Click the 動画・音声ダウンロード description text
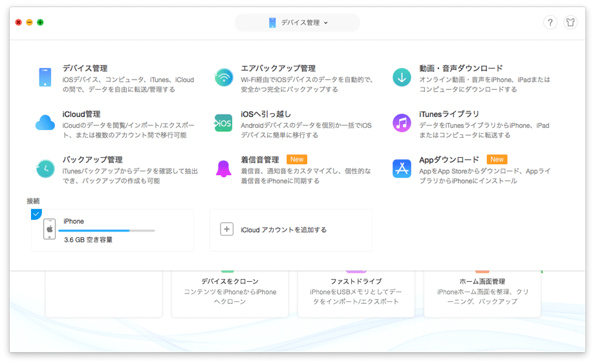 tap(484, 85)
